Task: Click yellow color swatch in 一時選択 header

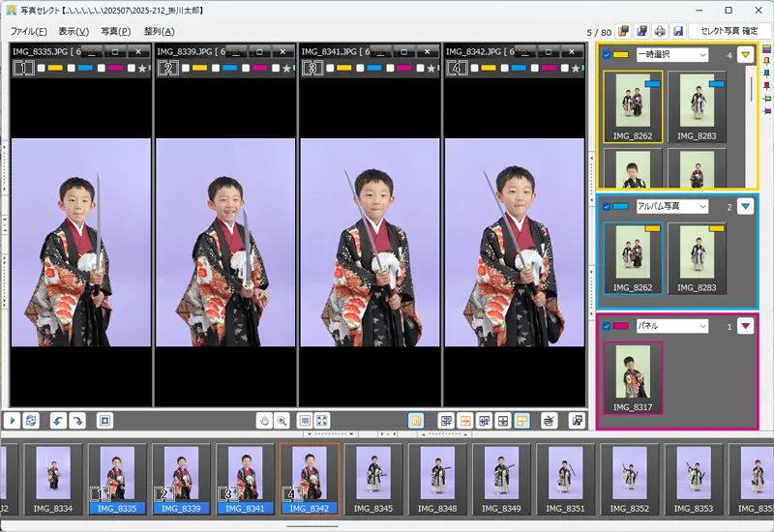Action: pos(620,55)
